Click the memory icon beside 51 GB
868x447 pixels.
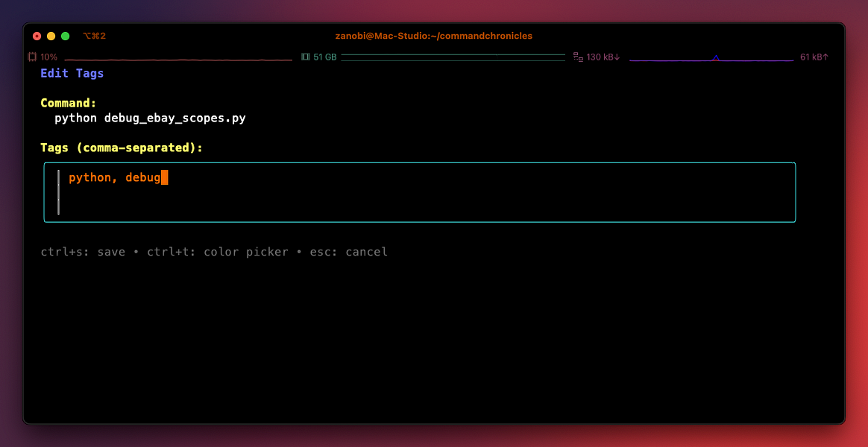pos(305,57)
